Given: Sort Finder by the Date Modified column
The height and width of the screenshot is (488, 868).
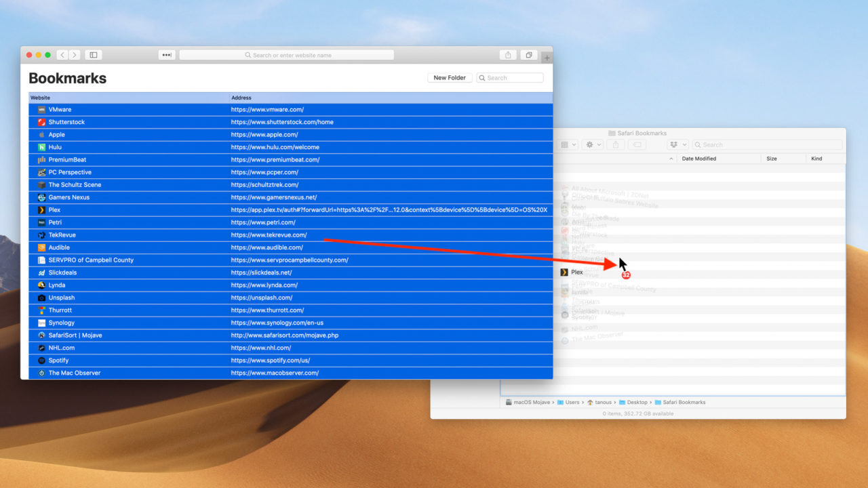Looking at the screenshot, I should click(698, 159).
